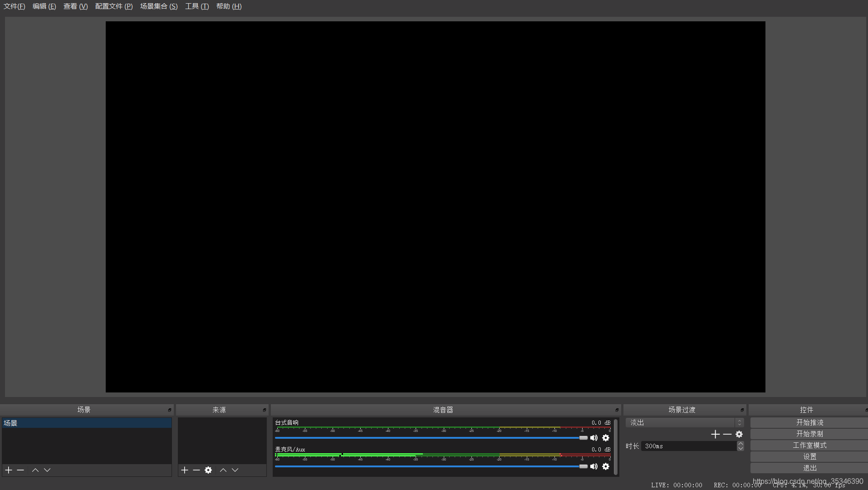Toggle 工作室模式 studio mode

click(809, 445)
